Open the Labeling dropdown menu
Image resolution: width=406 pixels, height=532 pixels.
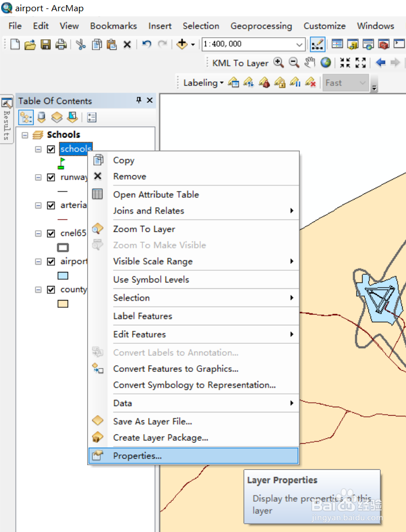pos(204,83)
